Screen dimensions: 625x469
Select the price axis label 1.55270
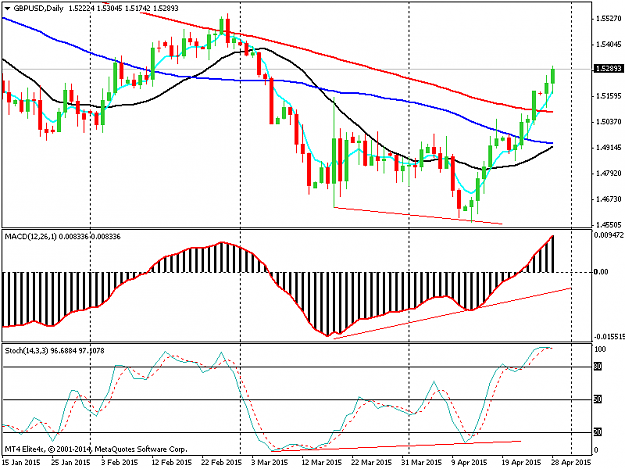pyautogui.click(x=609, y=19)
